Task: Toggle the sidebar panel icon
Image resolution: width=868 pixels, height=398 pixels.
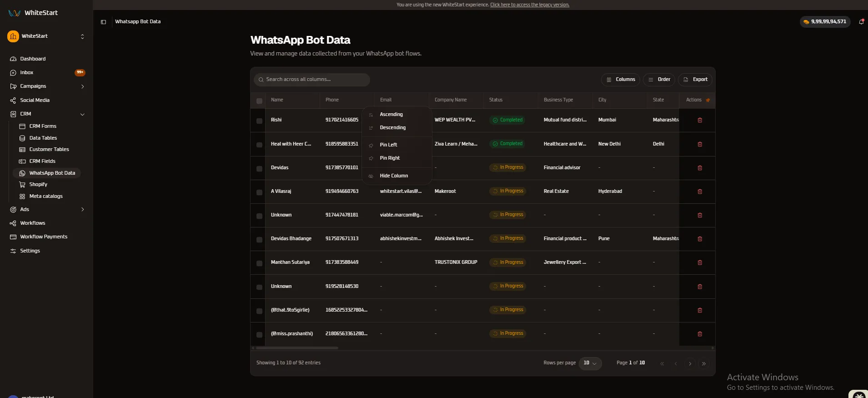Action: click(x=103, y=22)
